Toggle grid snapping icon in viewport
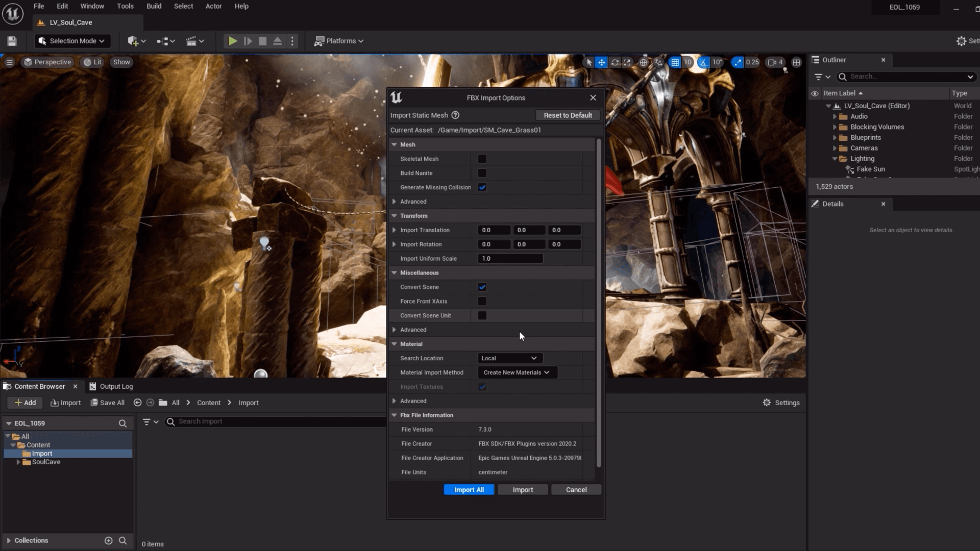980x551 pixels. [675, 62]
